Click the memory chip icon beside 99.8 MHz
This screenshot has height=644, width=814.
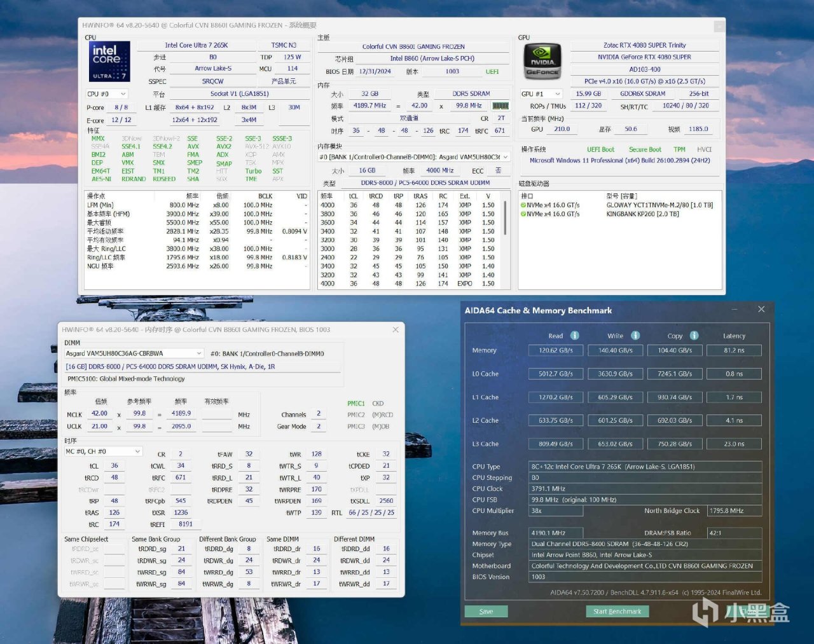coord(500,106)
